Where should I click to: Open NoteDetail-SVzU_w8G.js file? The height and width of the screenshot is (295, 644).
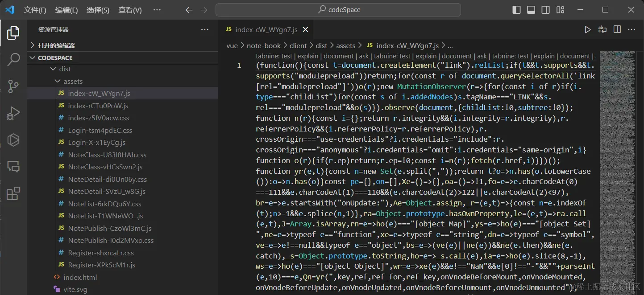click(122, 192)
